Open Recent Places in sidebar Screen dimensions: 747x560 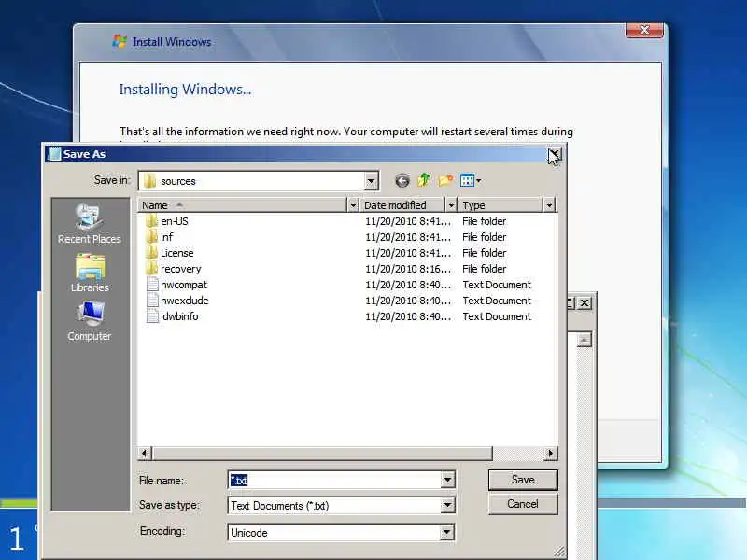[89, 224]
